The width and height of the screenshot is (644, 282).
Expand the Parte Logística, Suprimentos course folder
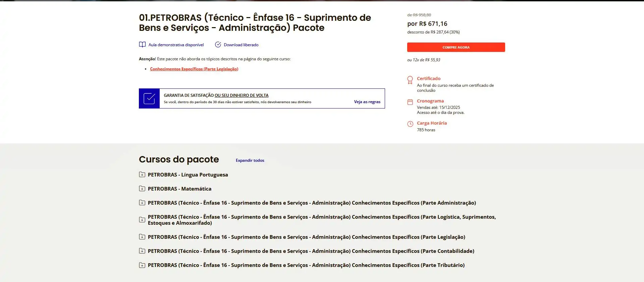point(142,220)
